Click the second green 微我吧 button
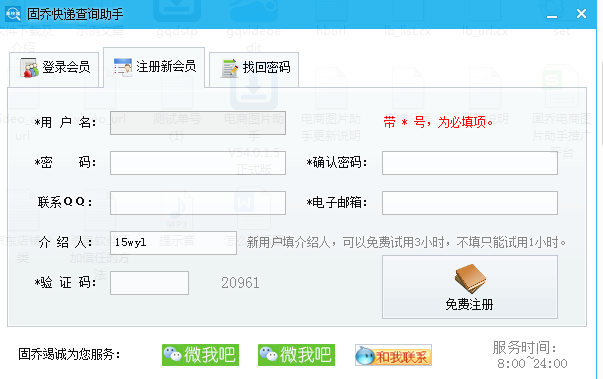 click(296, 355)
